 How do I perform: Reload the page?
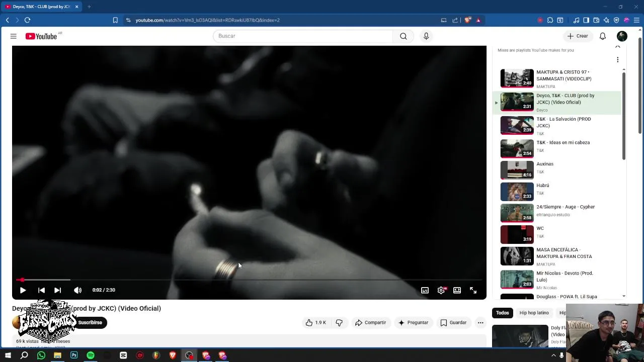click(x=28, y=20)
